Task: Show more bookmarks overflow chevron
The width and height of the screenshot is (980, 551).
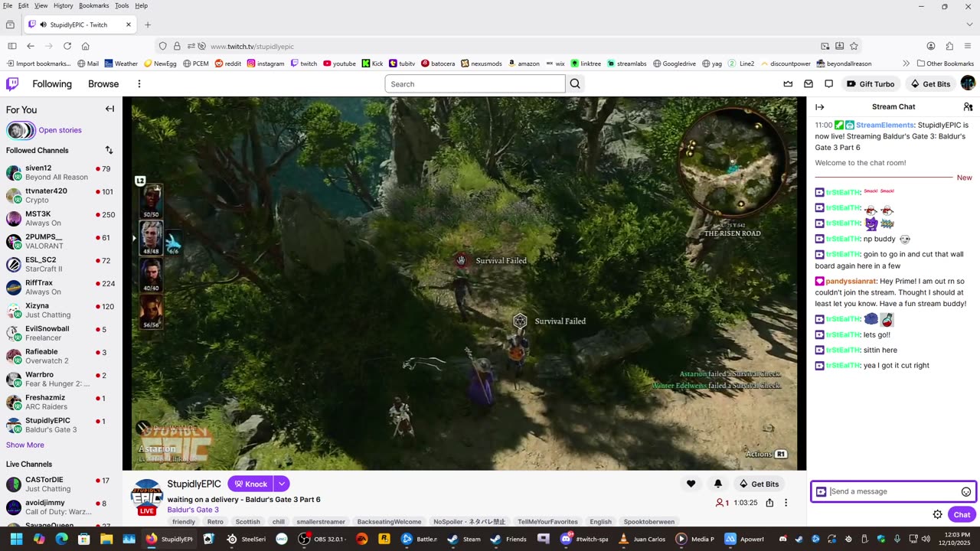Action: (906, 64)
